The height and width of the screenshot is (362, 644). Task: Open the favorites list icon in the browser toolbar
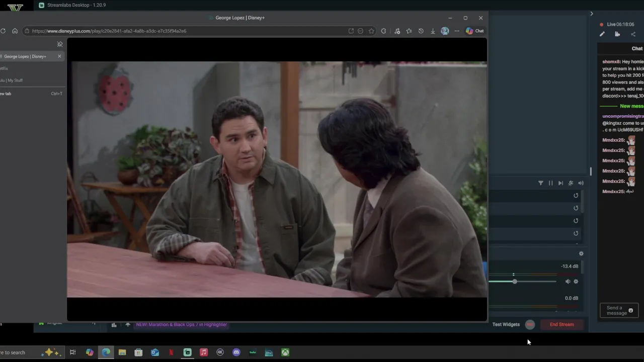(x=409, y=31)
